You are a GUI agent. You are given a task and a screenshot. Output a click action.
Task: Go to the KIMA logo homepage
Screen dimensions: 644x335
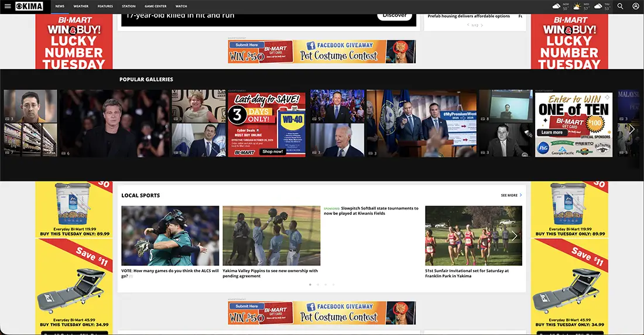point(29,6)
